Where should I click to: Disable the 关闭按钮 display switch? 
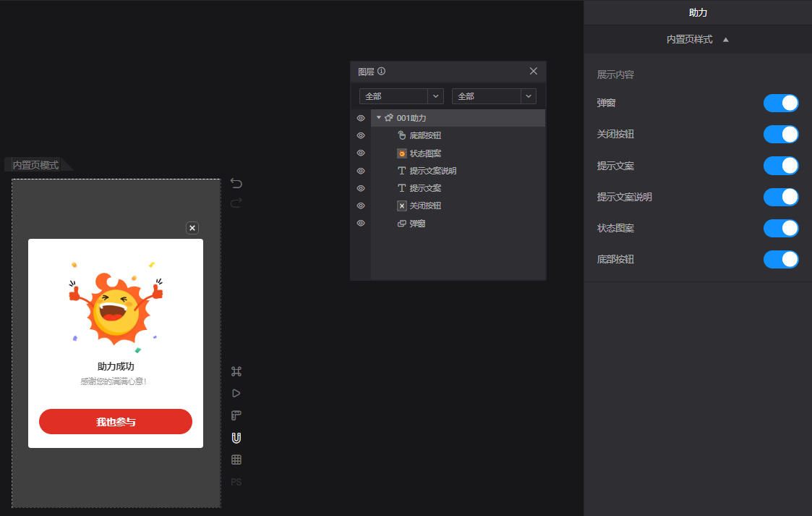(781, 134)
